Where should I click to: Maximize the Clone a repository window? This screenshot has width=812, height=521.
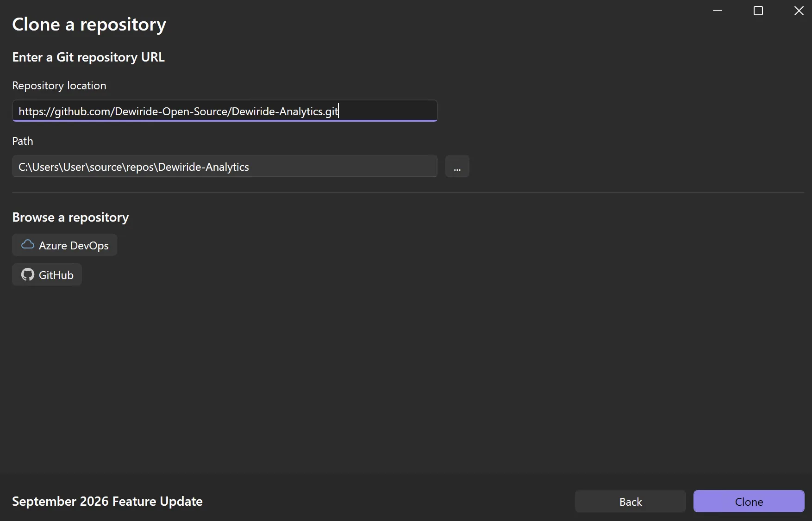(758, 11)
